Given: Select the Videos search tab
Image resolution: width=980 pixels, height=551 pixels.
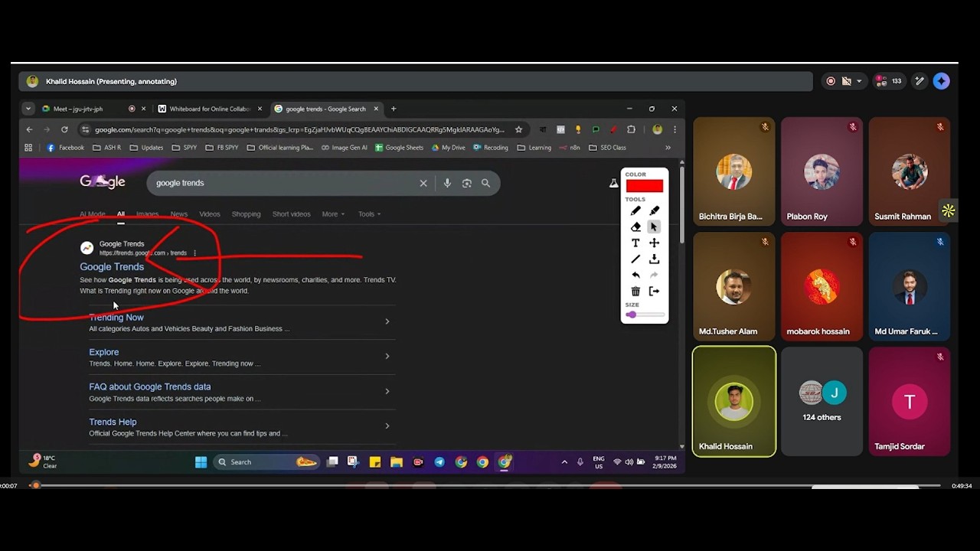Looking at the screenshot, I should (210, 214).
